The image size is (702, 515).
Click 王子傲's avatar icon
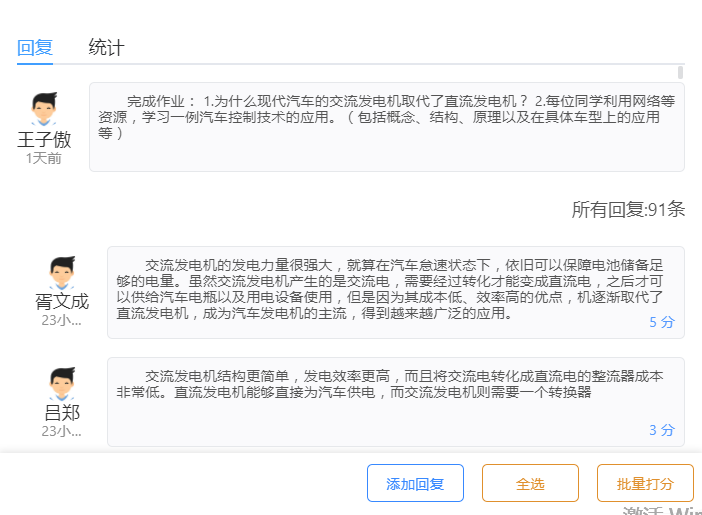click(44, 110)
